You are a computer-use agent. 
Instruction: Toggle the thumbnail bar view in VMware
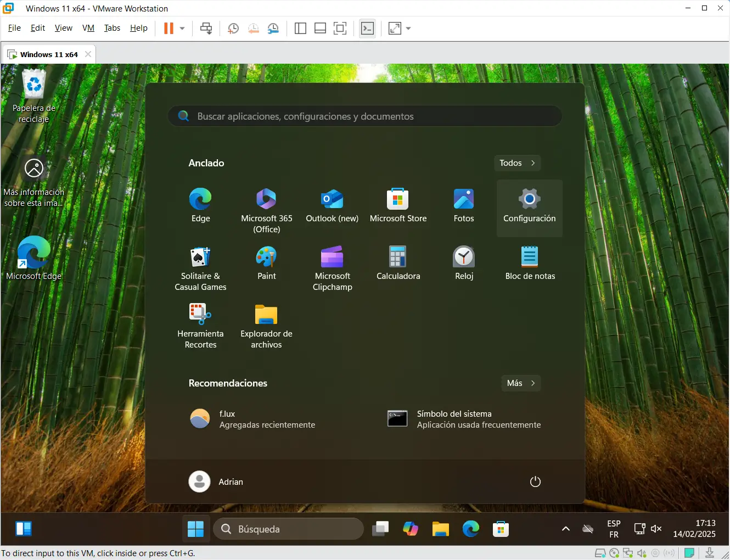point(320,28)
